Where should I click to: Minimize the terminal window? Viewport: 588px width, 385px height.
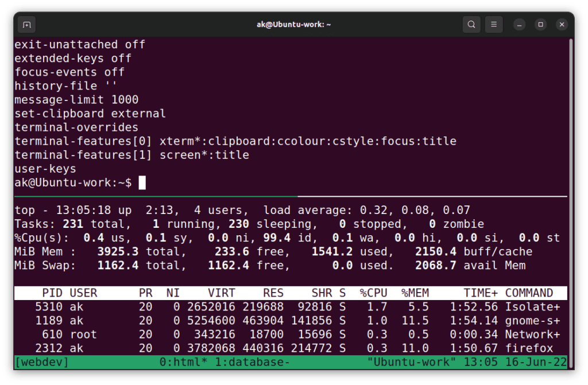518,24
